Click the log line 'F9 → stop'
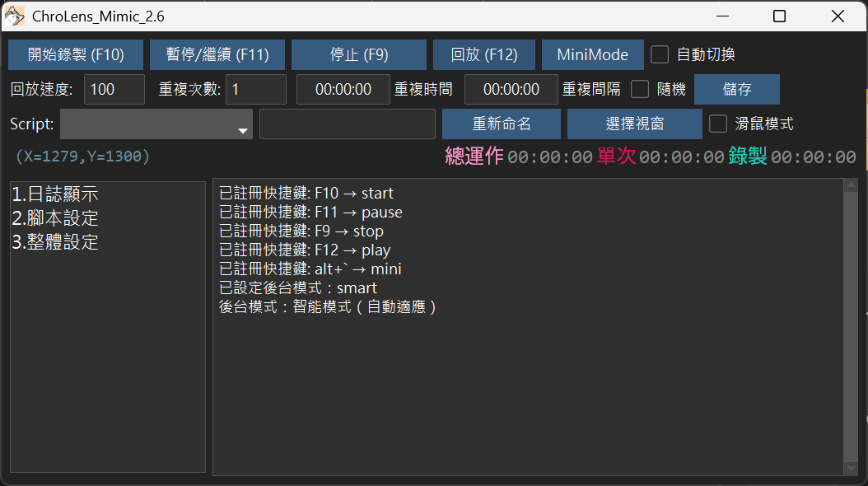This screenshot has width=868, height=486. 301,231
